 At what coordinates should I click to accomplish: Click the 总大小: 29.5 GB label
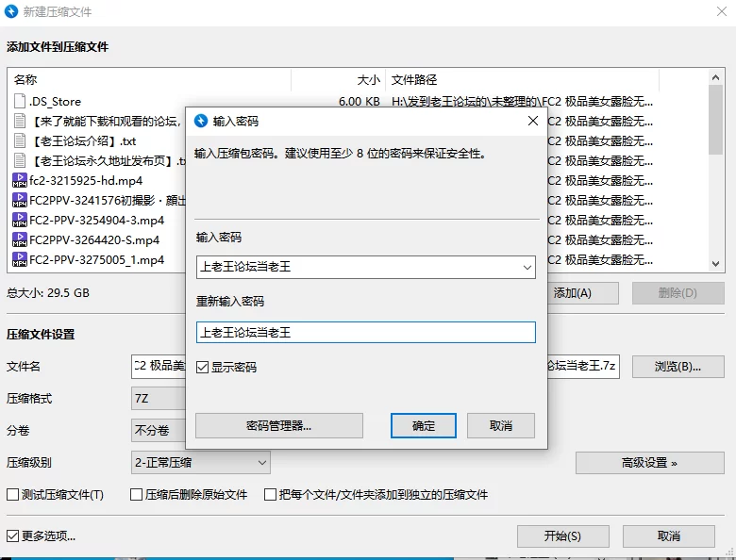48,292
